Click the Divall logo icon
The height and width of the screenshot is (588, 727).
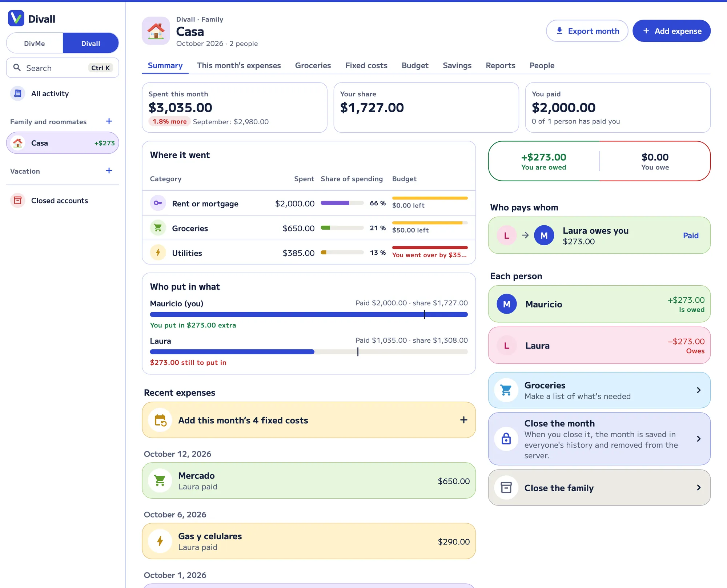(16, 19)
